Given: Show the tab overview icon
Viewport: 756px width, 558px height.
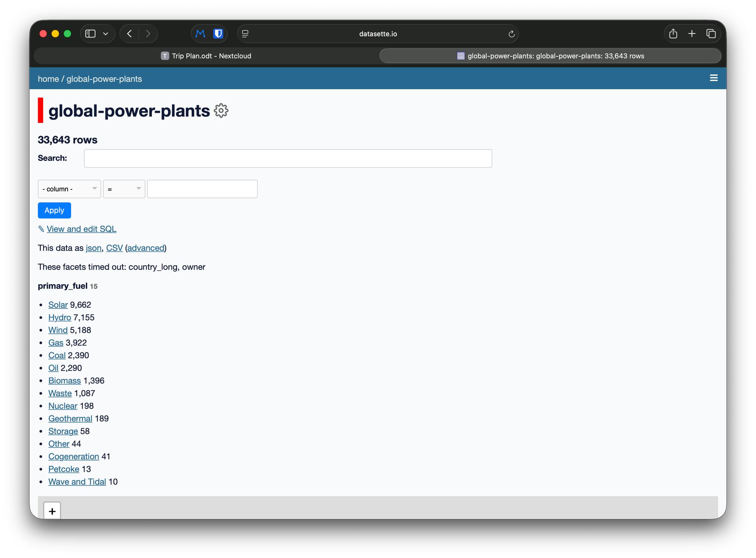Looking at the screenshot, I should 711,34.
